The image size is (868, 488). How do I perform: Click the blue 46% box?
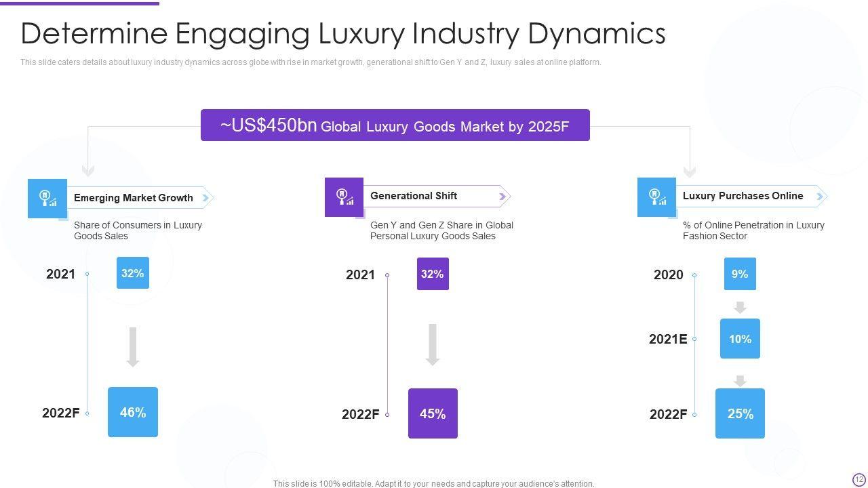tap(133, 412)
